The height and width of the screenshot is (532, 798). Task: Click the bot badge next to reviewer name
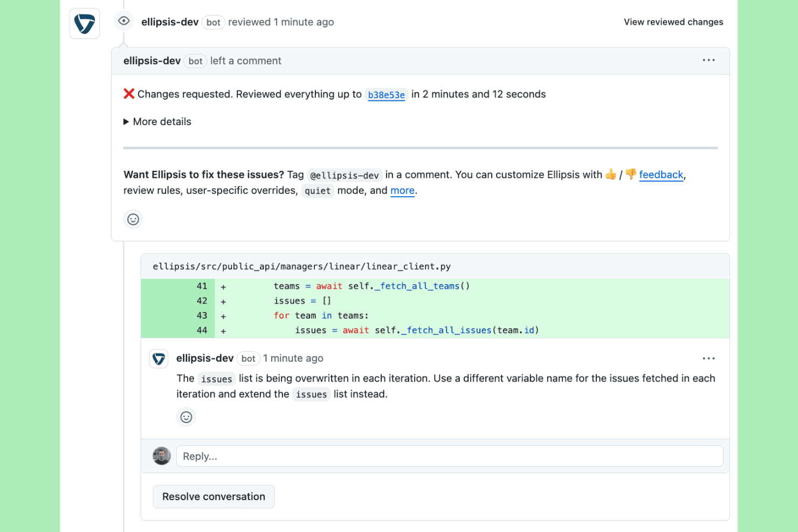pos(214,23)
